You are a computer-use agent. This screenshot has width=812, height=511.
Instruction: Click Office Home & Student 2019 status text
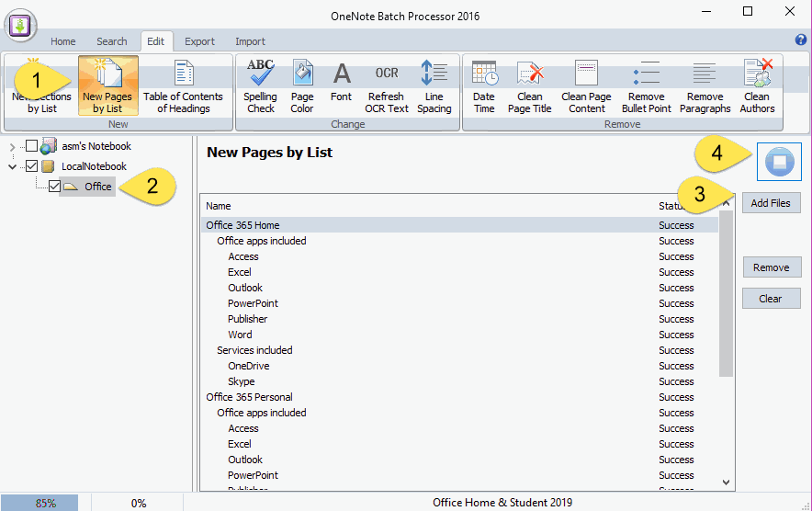pyautogui.click(x=502, y=503)
